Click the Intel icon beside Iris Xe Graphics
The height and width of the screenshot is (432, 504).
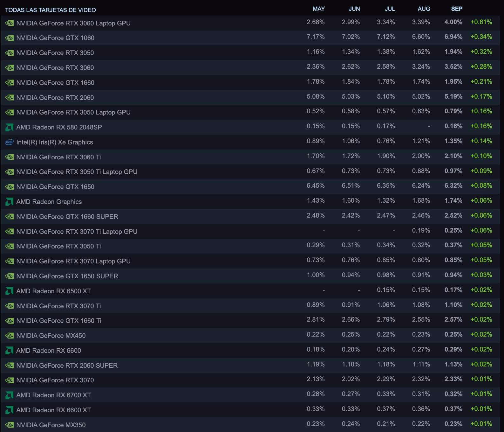click(10, 142)
